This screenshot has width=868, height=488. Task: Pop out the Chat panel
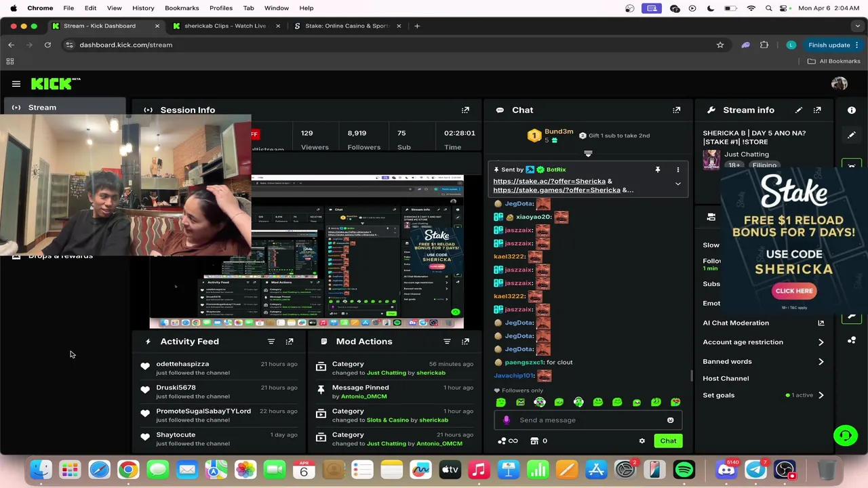[x=676, y=110]
